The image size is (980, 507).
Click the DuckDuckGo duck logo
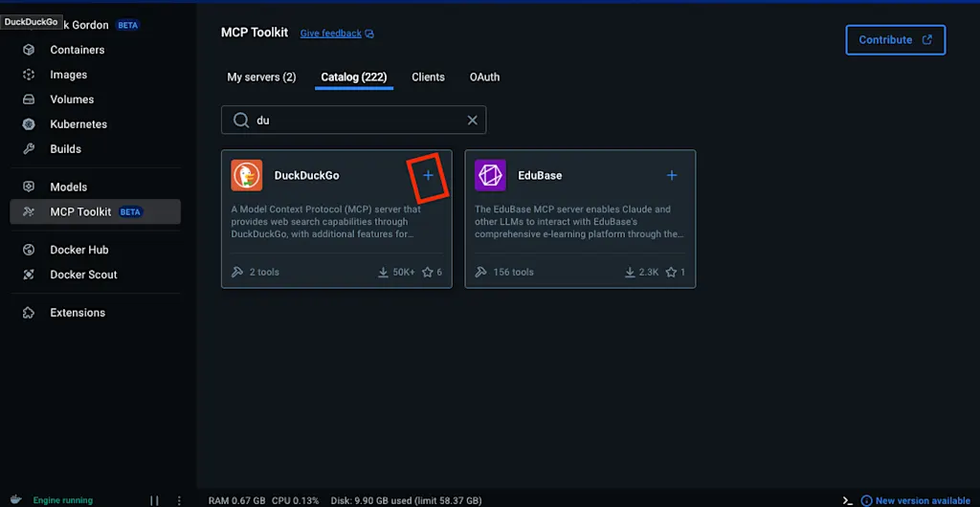(246, 175)
